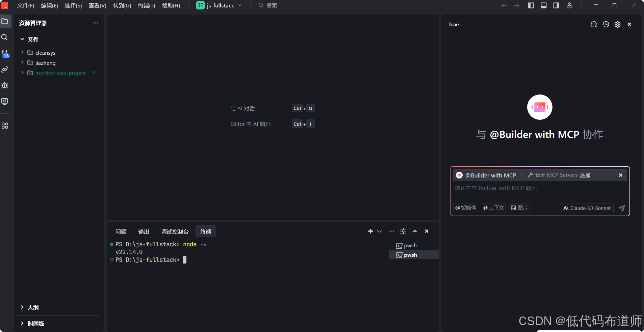644x332 pixels.
Task: Open the Search view in activity bar
Action: click(x=5, y=37)
